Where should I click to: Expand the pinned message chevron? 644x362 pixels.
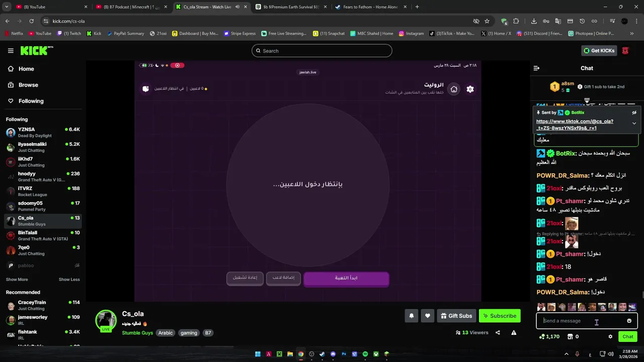[634, 123]
